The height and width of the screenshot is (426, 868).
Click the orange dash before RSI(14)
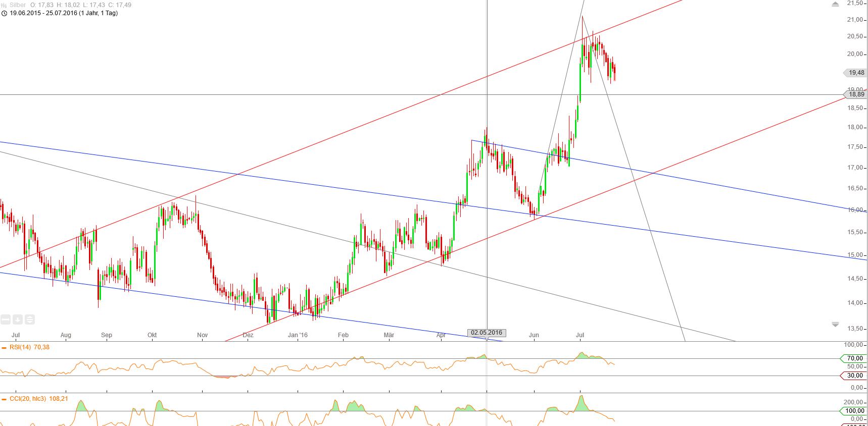(4, 348)
